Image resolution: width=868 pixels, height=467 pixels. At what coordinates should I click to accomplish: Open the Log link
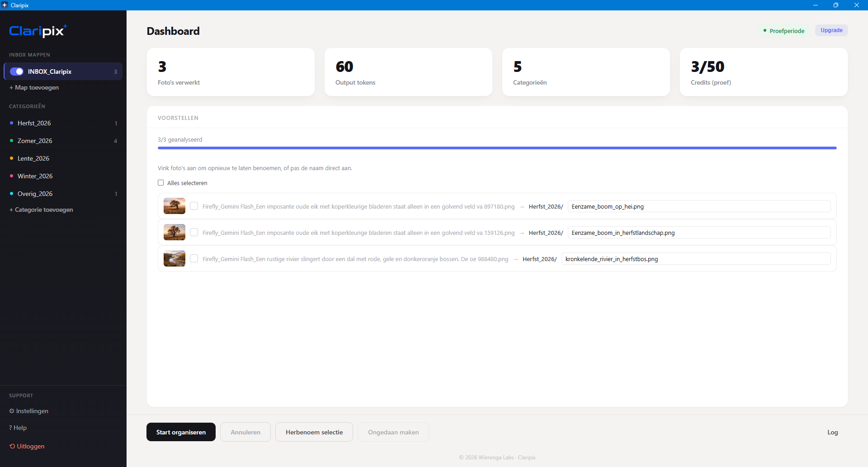(833, 432)
